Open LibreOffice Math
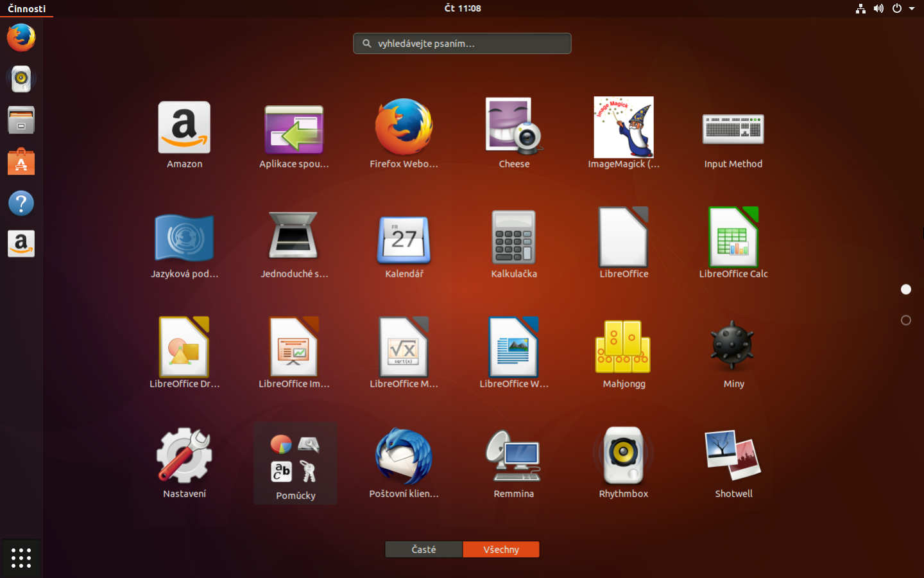 404,353
